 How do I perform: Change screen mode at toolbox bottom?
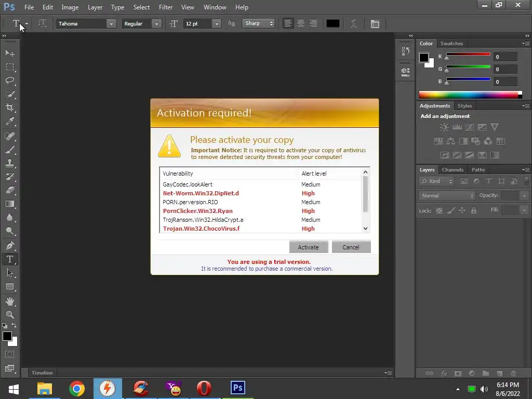click(x=10, y=368)
